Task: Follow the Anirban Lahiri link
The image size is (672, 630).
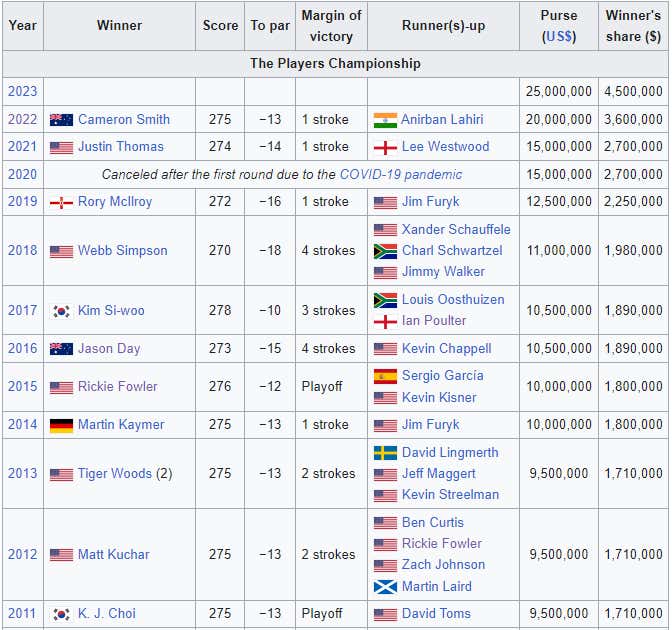Action: click(442, 120)
